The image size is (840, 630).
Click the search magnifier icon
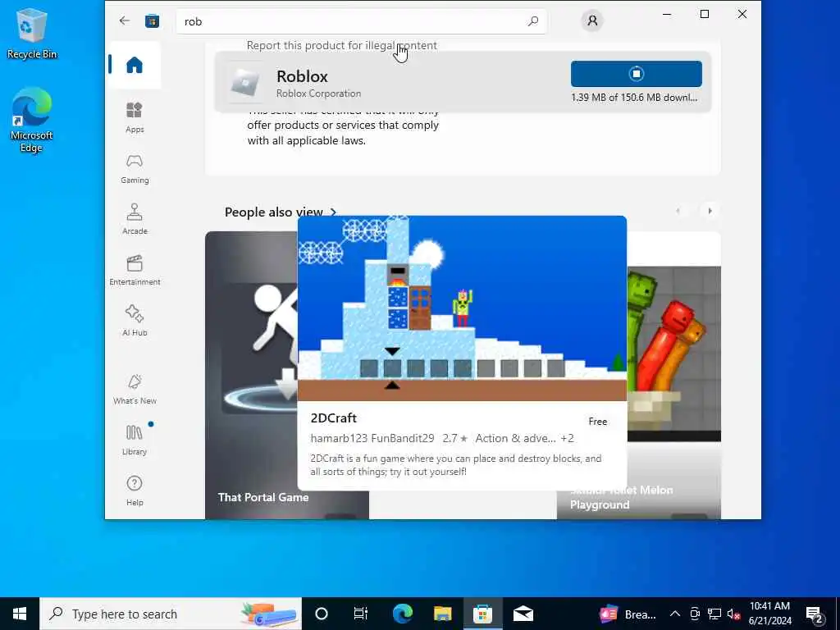click(x=532, y=21)
